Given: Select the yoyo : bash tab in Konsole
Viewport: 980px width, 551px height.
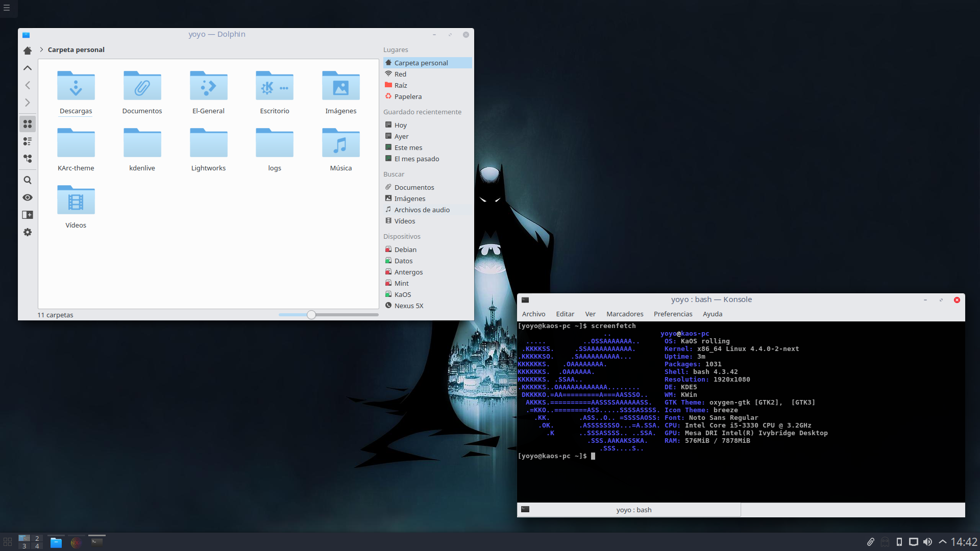Looking at the screenshot, I should [x=629, y=510].
